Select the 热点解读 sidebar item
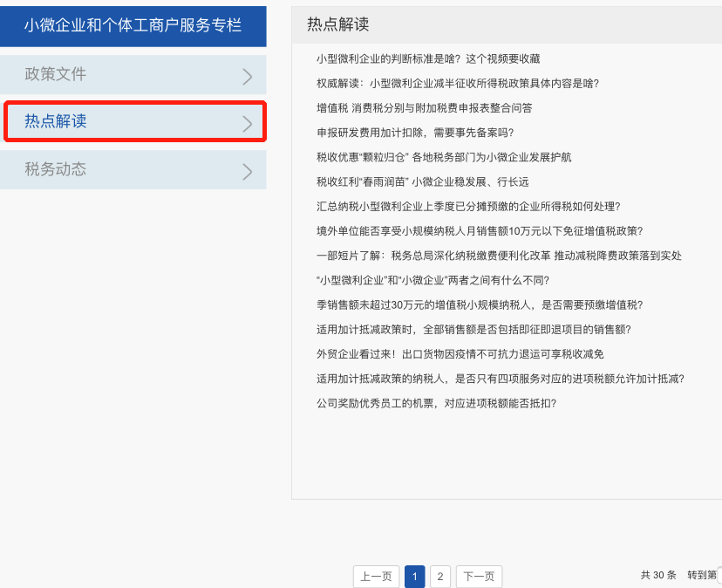The width and height of the screenshot is (722, 588). click(133, 121)
